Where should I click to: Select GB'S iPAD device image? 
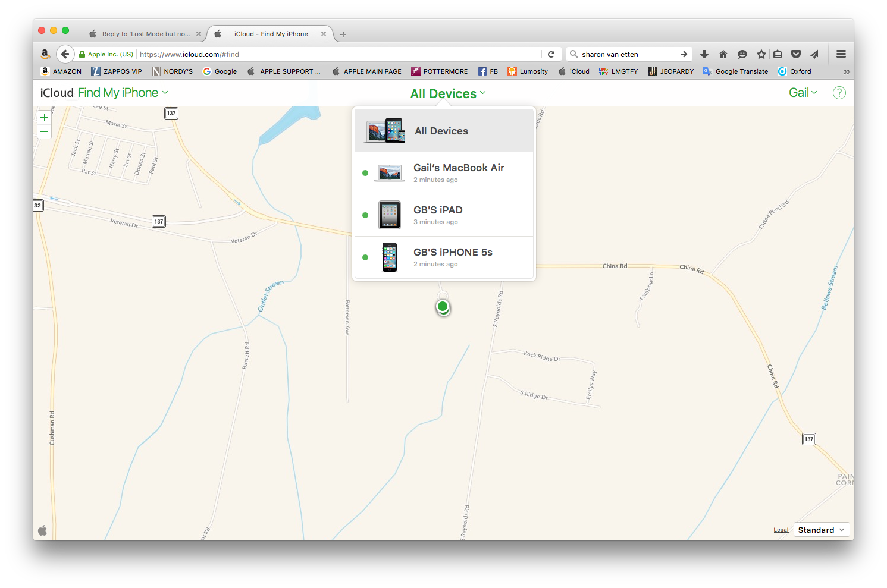(x=390, y=215)
